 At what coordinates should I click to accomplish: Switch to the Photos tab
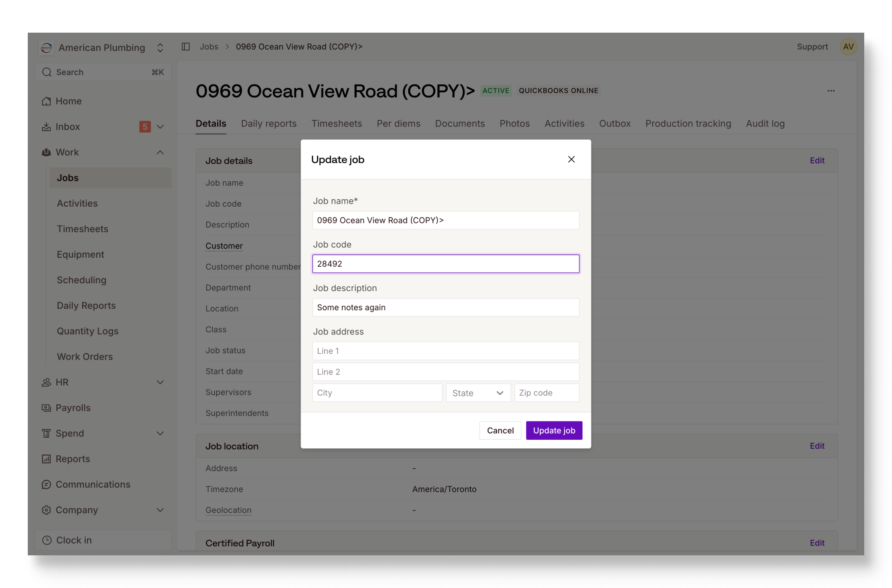point(515,123)
